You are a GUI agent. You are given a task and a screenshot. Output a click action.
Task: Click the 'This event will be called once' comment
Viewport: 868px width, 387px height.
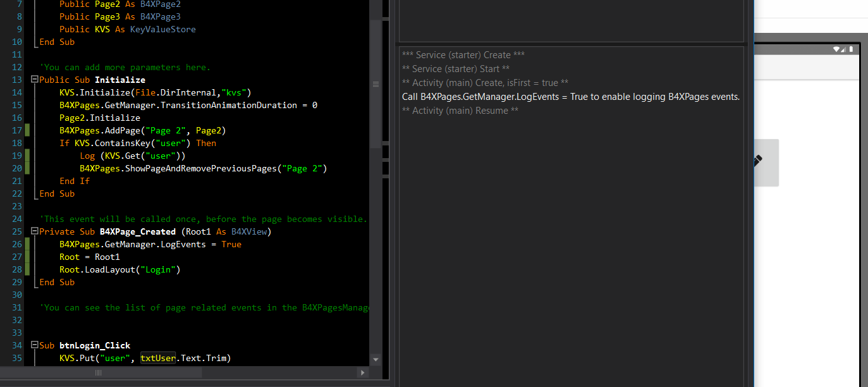[x=203, y=219]
